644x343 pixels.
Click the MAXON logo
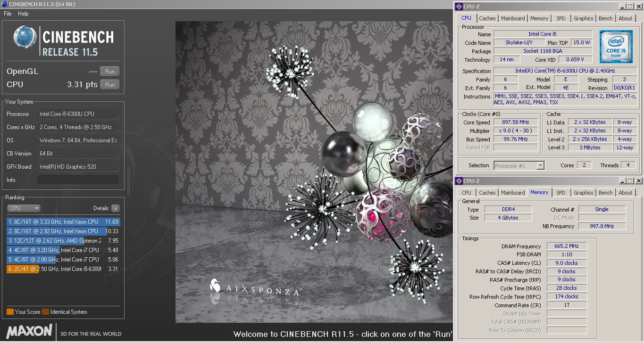(x=29, y=331)
